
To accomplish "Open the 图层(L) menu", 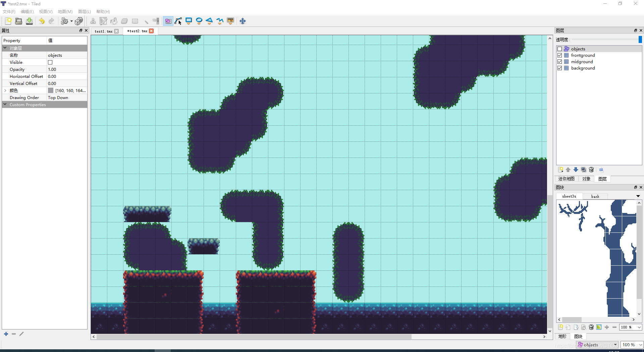I will pyautogui.click(x=85, y=12).
